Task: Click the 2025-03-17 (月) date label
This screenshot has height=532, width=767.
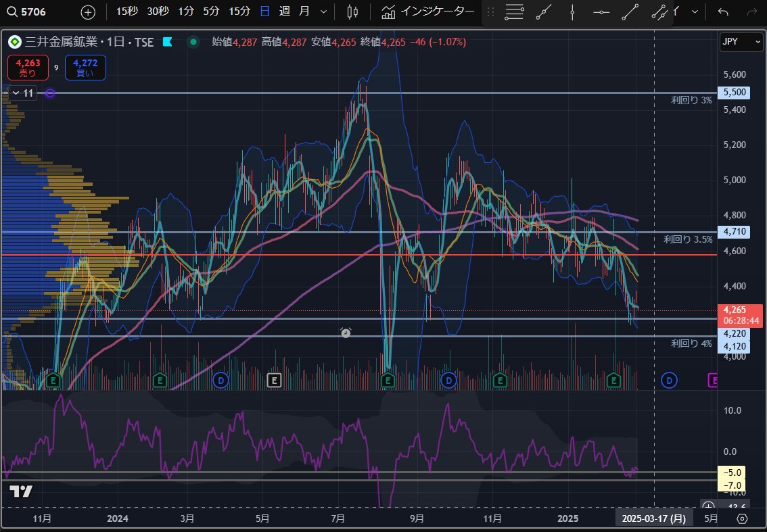Action: click(x=653, y=518)
